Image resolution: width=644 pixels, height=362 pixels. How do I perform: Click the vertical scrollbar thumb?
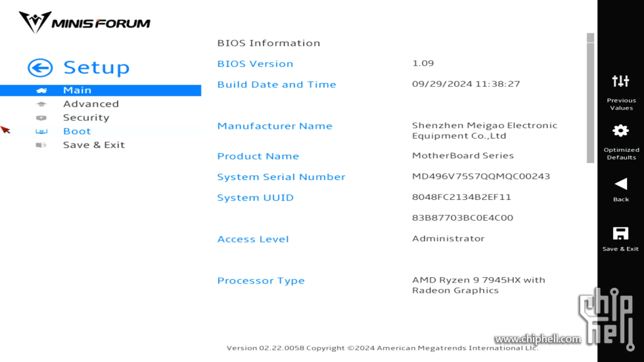pos(591,99)
